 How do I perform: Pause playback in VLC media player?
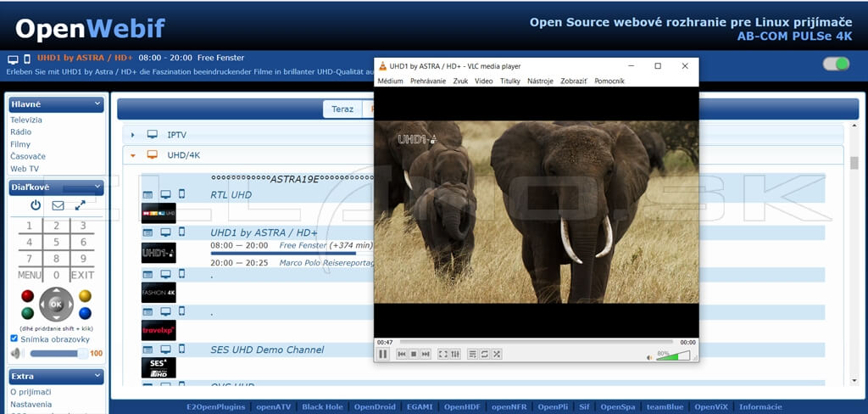coord(383,354)
